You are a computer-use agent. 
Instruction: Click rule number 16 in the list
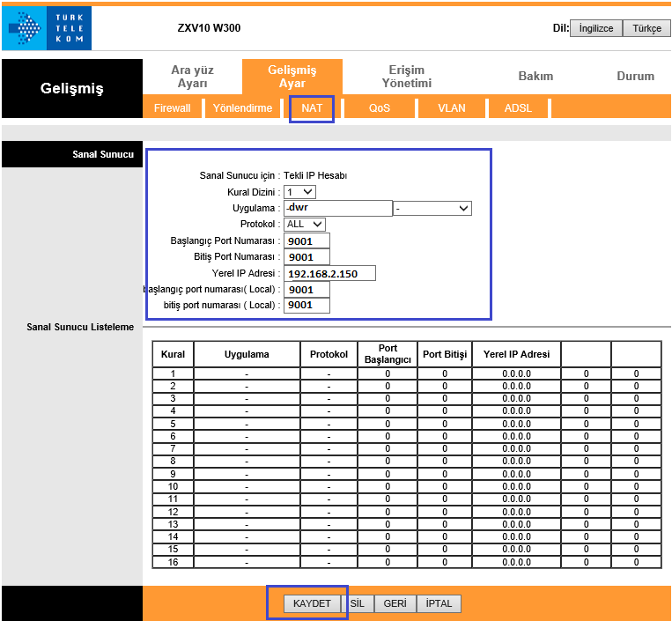(x=173, y=562)
